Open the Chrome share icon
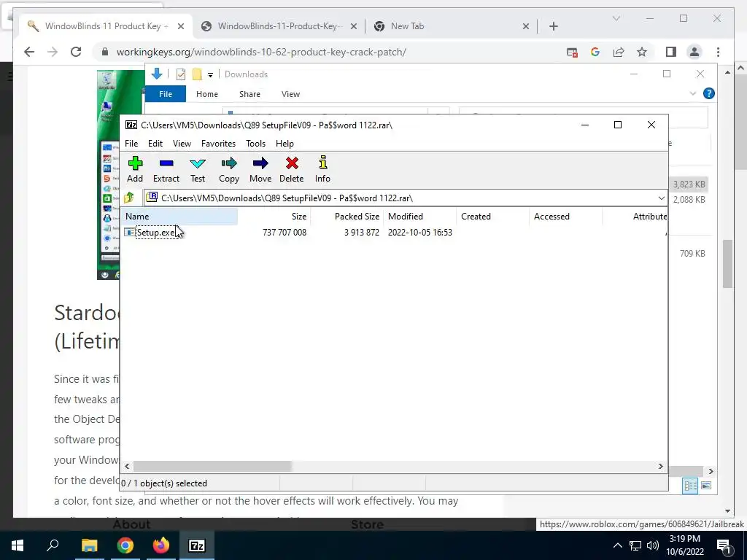This screenshot has width=747, height=560. [x=619, y=52]
